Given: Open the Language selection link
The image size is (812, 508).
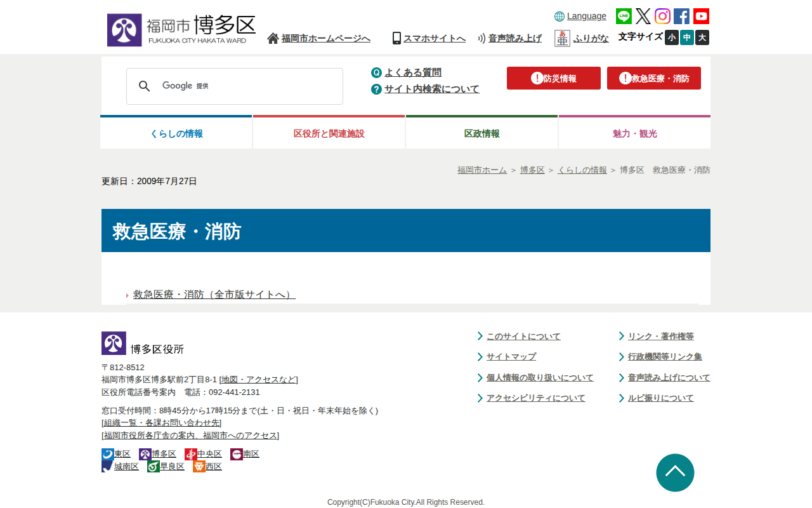Looking at the screenshot, I should pyautogui.click(x=587, y=17).
